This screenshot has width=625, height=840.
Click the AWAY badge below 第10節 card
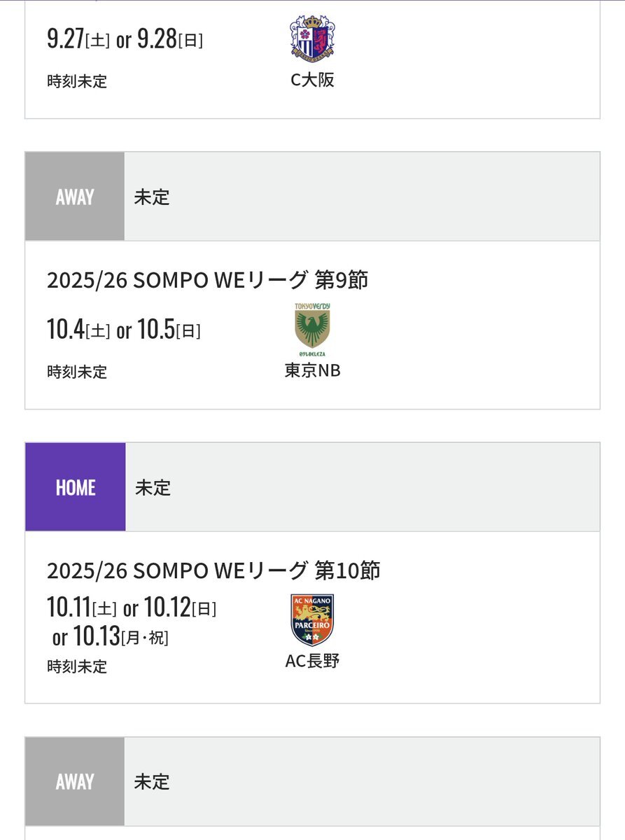(x=75, y=781)
